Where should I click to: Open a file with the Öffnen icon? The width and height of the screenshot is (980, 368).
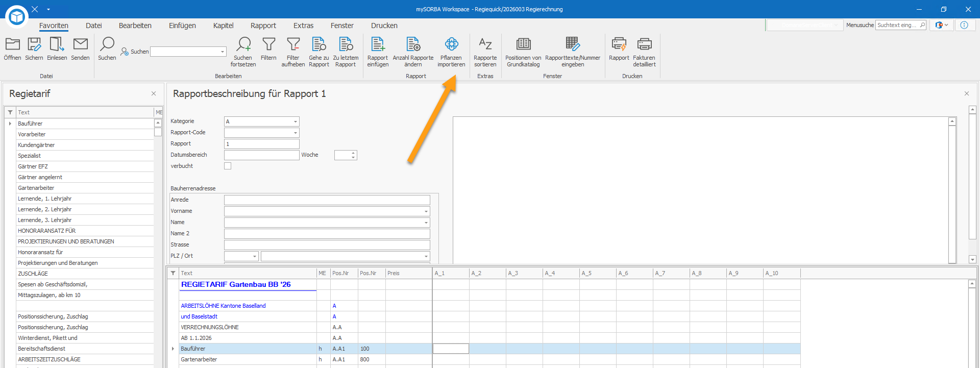[12, 49]
